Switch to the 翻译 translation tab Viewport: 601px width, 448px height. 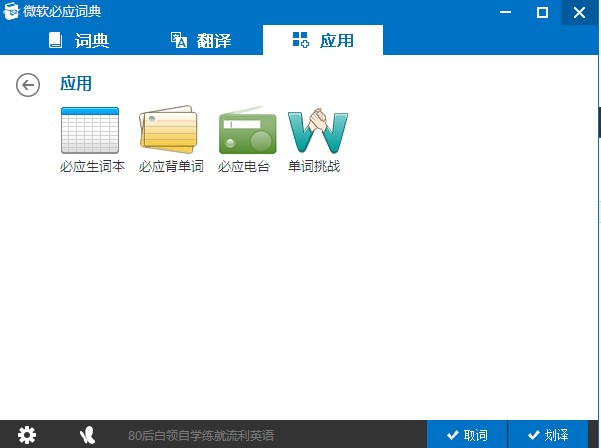coord(201,40)
